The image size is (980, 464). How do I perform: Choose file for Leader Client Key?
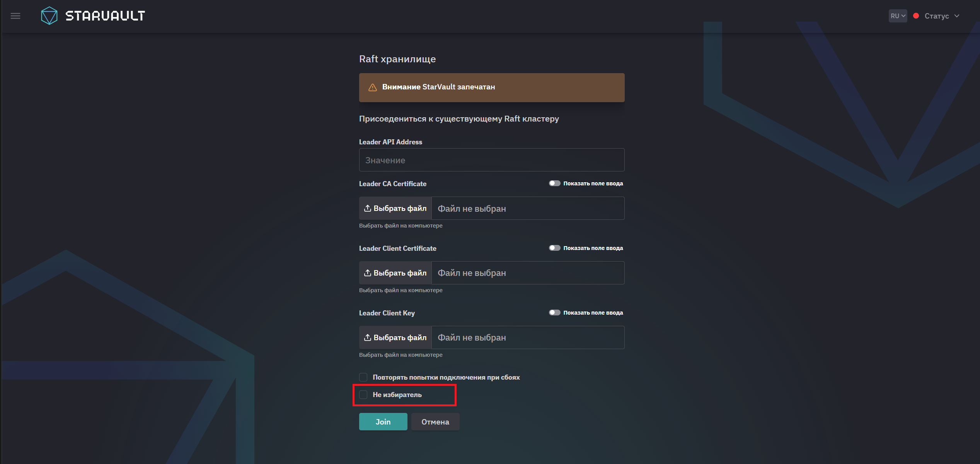click(395, 337)
